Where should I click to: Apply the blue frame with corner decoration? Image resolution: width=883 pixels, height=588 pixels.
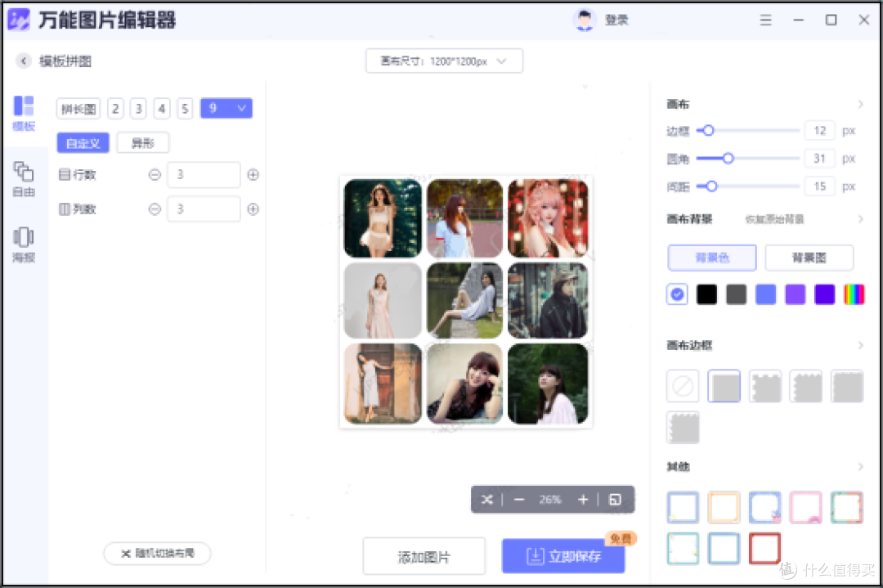click(x=764, y=507)
